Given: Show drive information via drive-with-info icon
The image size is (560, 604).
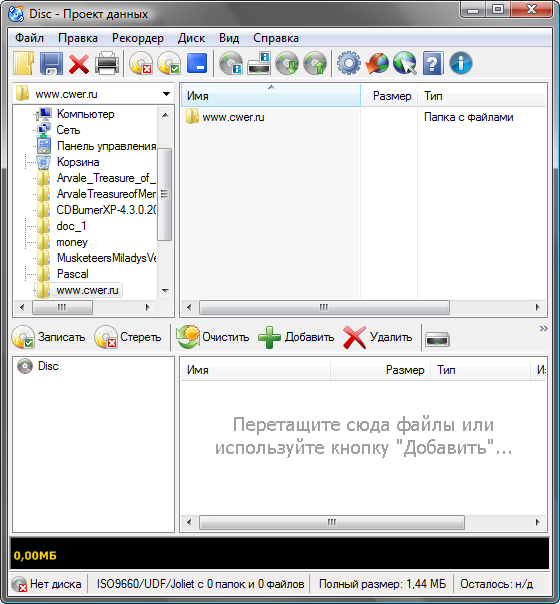Looking at the screenshot, I should click(x=259, y=63).
